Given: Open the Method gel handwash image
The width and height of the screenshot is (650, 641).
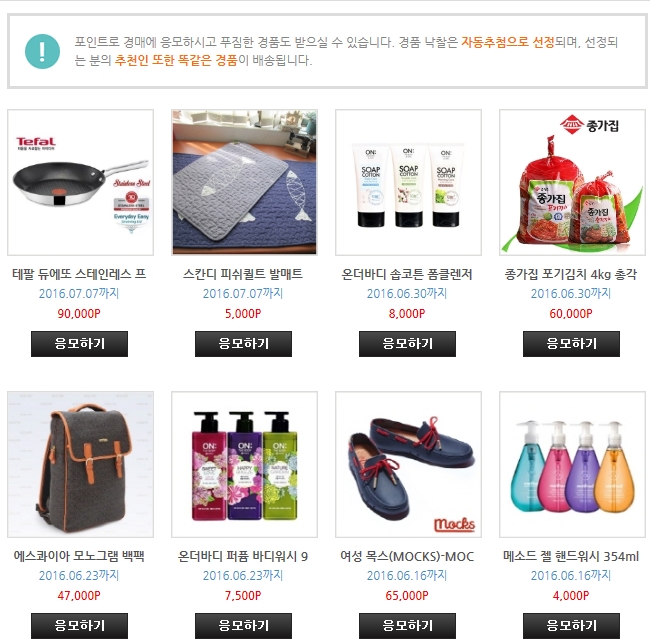Looking at the screenshot, I should 572,464.
